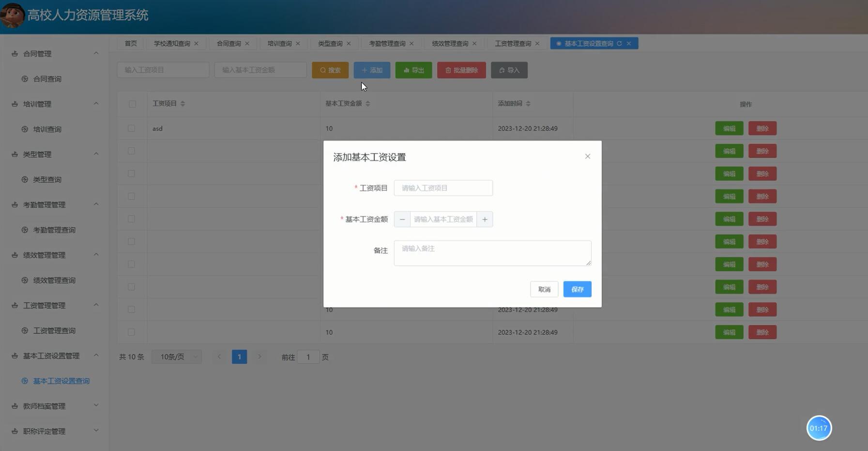Click the 请输入工资项目 input field
Viewport: 868px width, 451px height.
pyautogui.click(x=442, y=188)
